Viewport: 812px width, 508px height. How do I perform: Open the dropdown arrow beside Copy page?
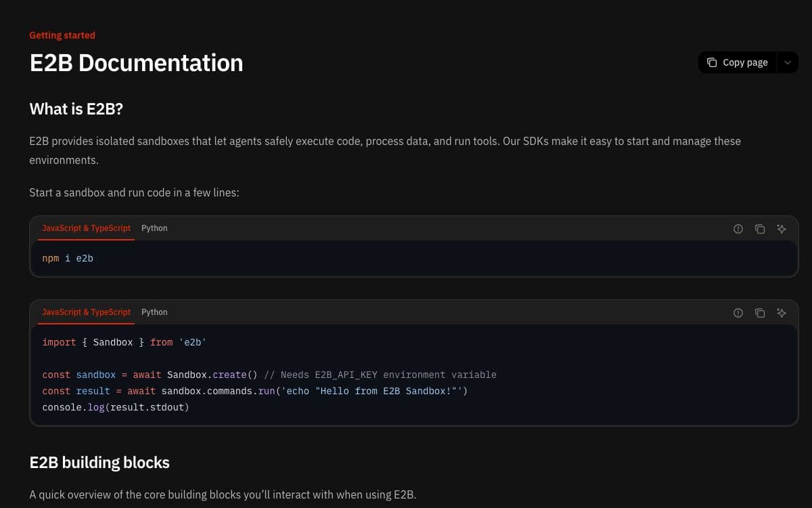[x=787, y=62]
